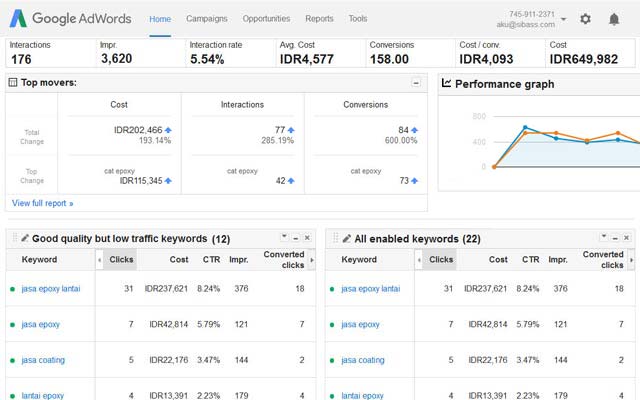Go to the Campaigns tab

(206, 19)
